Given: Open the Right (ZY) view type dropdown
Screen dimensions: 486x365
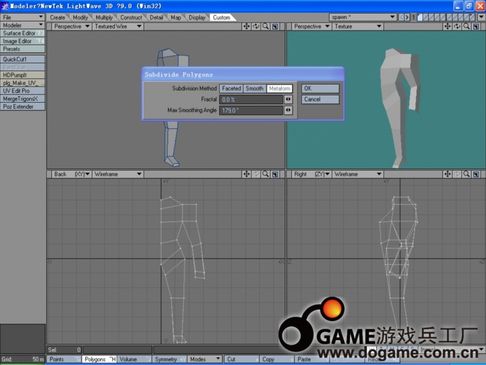Looking at the screenshot, I should pyautogui.click(x=311, y=174).
